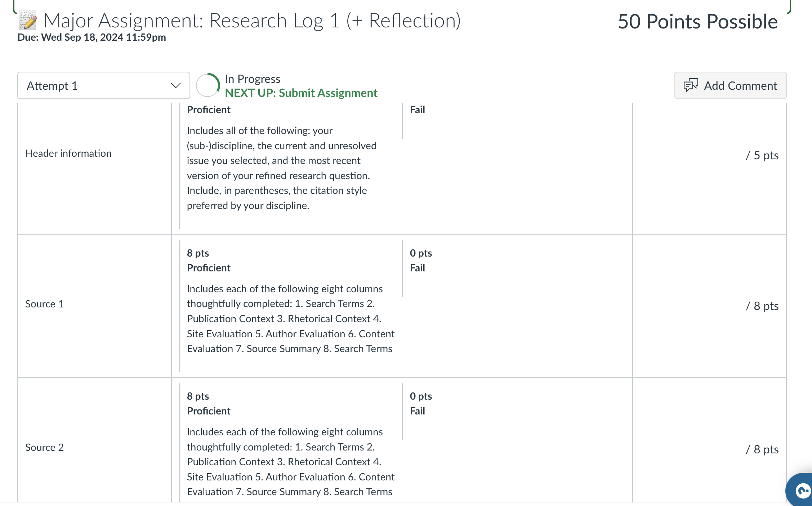Select the Header information Fail rating

point(517,121)
